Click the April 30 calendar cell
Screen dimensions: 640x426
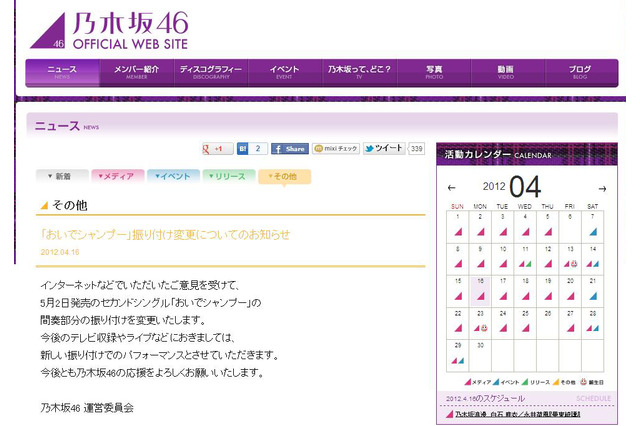(480, 356)
